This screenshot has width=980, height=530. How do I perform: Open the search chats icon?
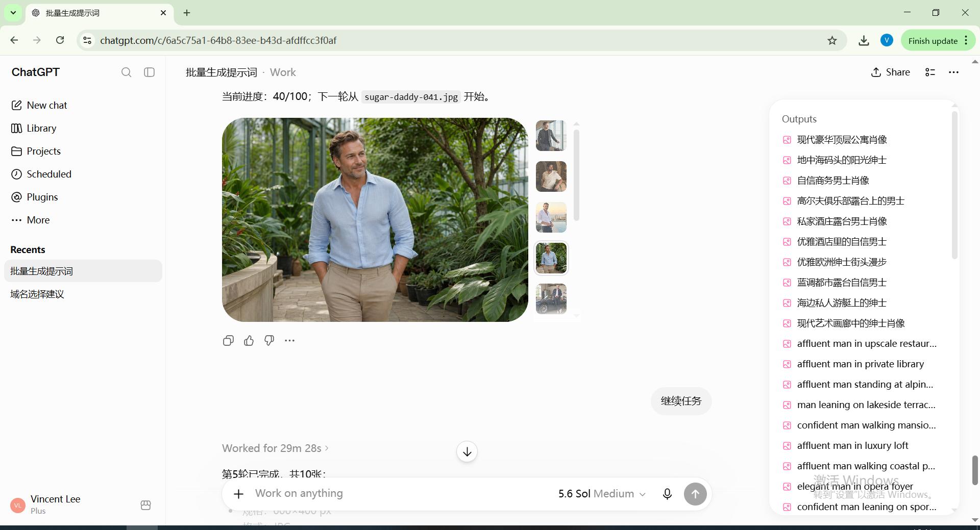pyautogui.click(x=126, y=72)
